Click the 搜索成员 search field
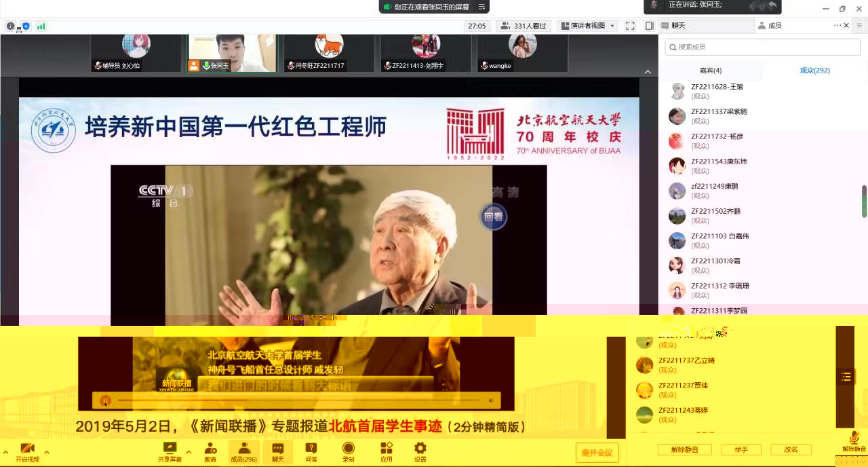 763,47
